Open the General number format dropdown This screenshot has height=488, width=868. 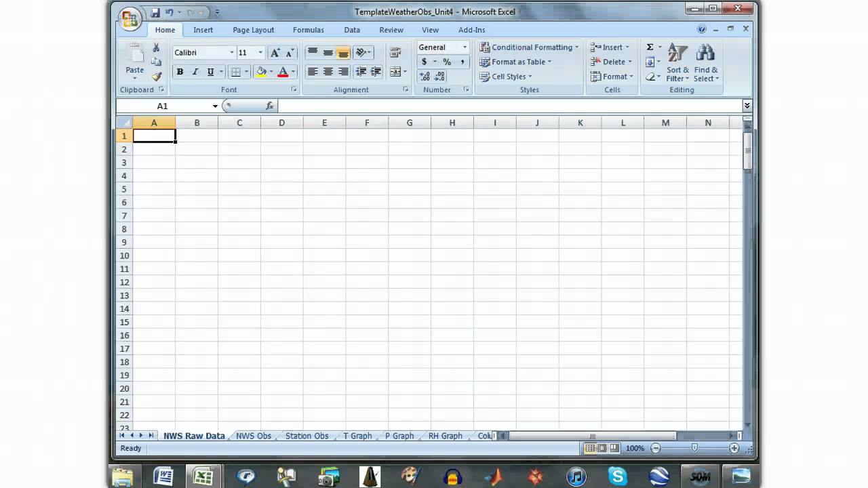click(465, 47)
